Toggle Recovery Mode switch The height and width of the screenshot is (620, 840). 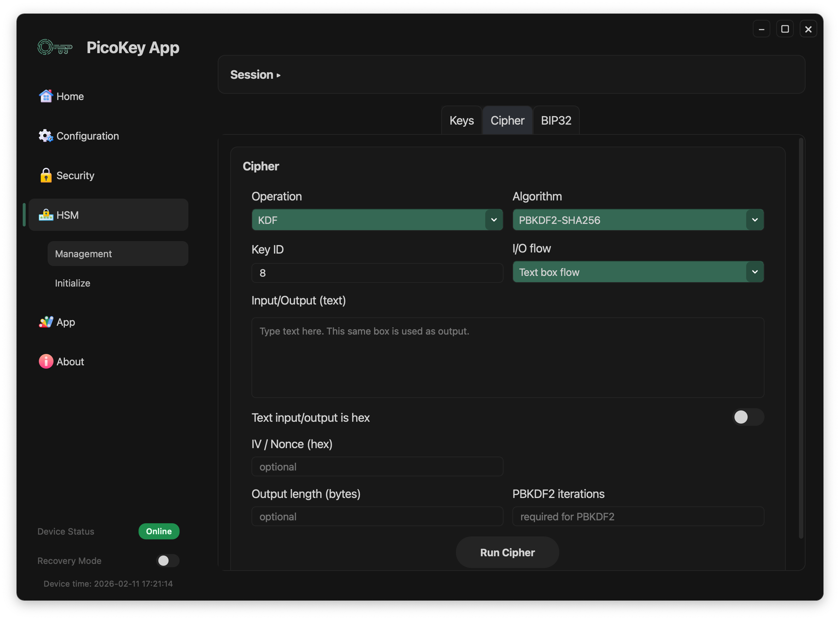click(x=167, y=560)
